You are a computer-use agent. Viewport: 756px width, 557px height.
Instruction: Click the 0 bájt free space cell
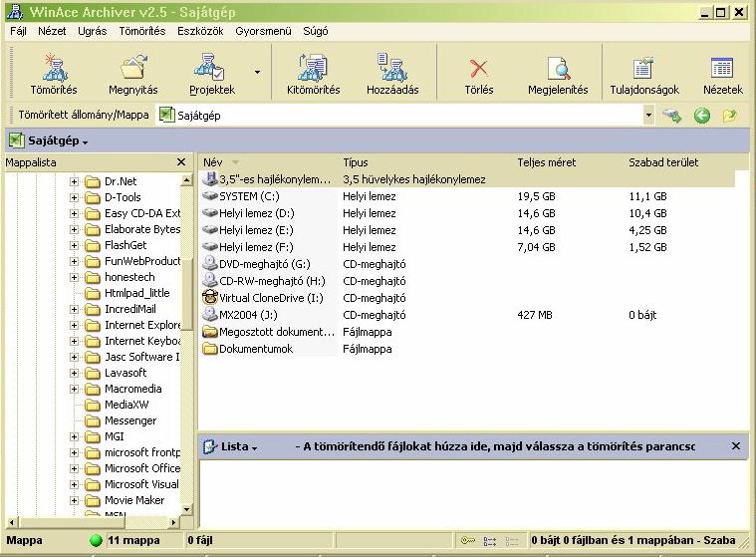coord(642,315)
